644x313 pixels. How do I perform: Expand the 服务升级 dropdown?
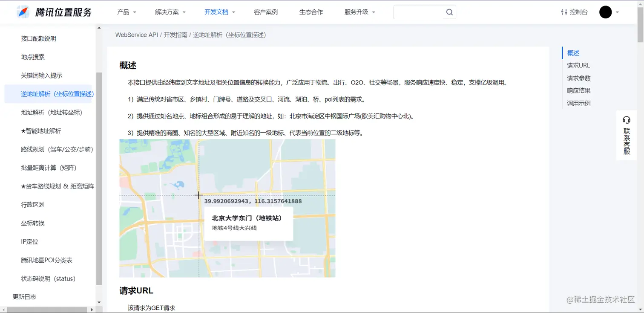pos(360,12)
